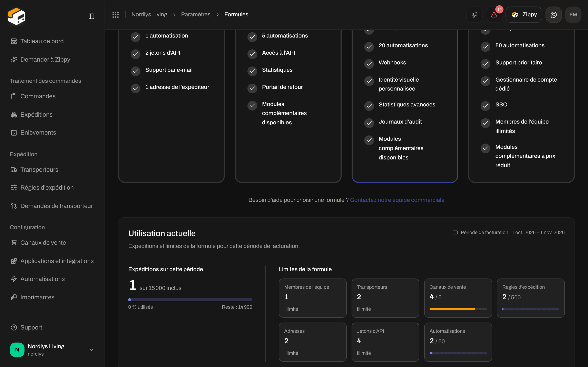The height and width of the screenshot is (367, 588).
Task: Collapse the sidebar panel icon
Action: pyautogui.click(x=91, y=16)
